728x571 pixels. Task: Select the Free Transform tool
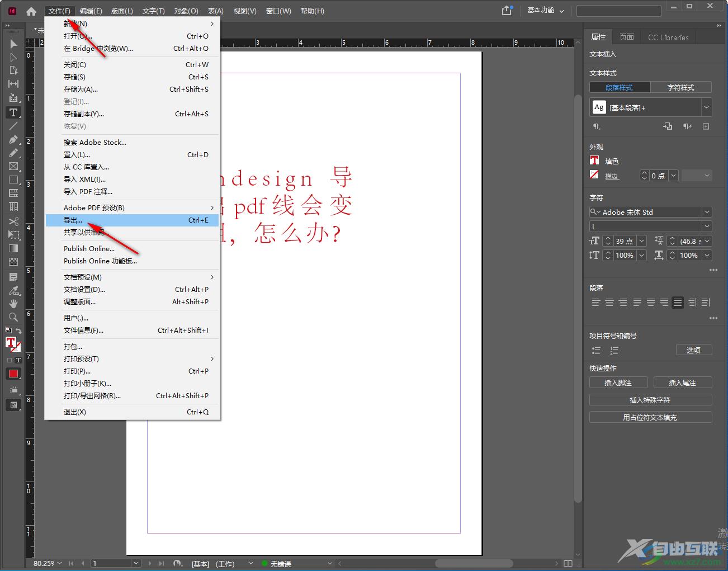click(13, 234)
